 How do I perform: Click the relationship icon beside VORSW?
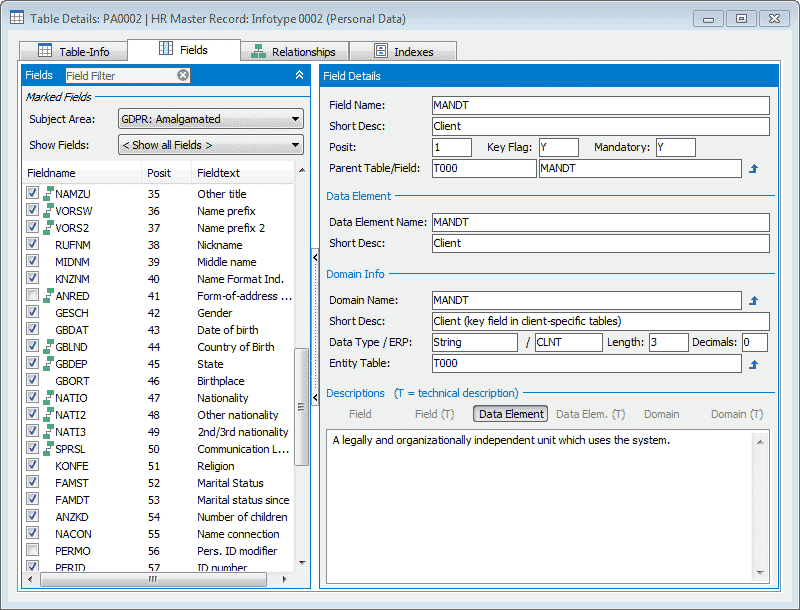coord(48,210)
